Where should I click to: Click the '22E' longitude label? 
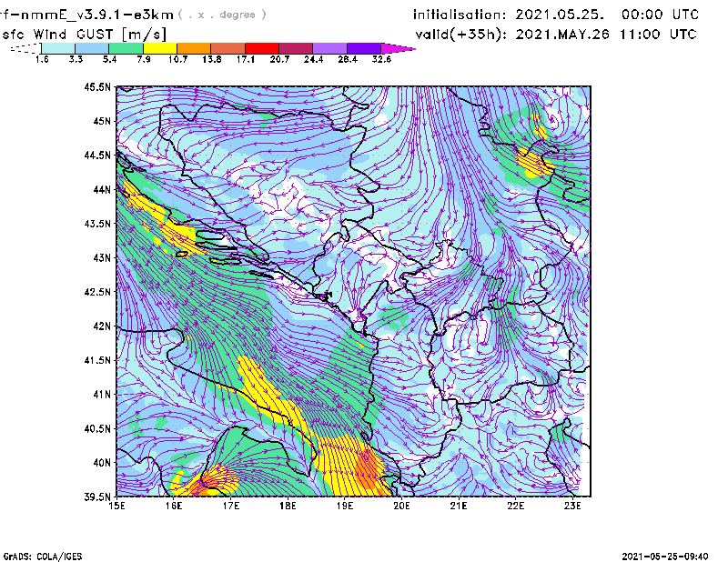pyautogui.click(x=515, y=506)
